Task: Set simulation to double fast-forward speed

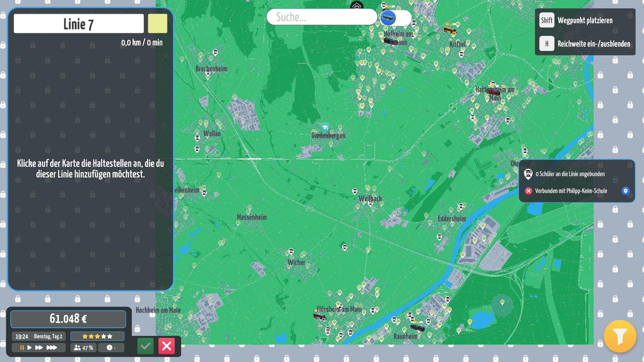Action: 39,348
